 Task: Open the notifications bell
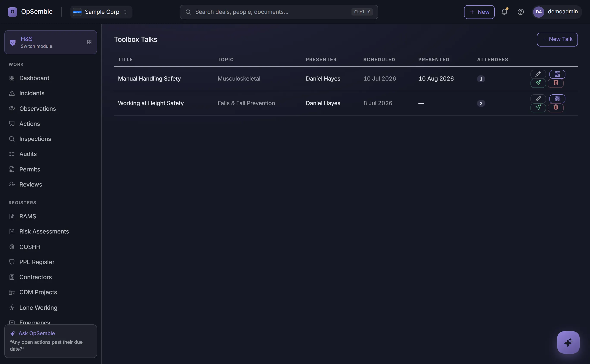(x=504, y=12)
